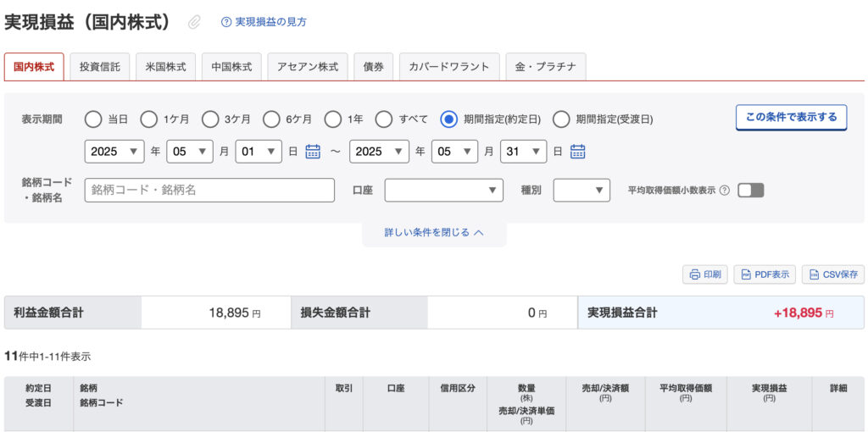Click the help icon next to 平均取得価額小数表示

(725, 191)
